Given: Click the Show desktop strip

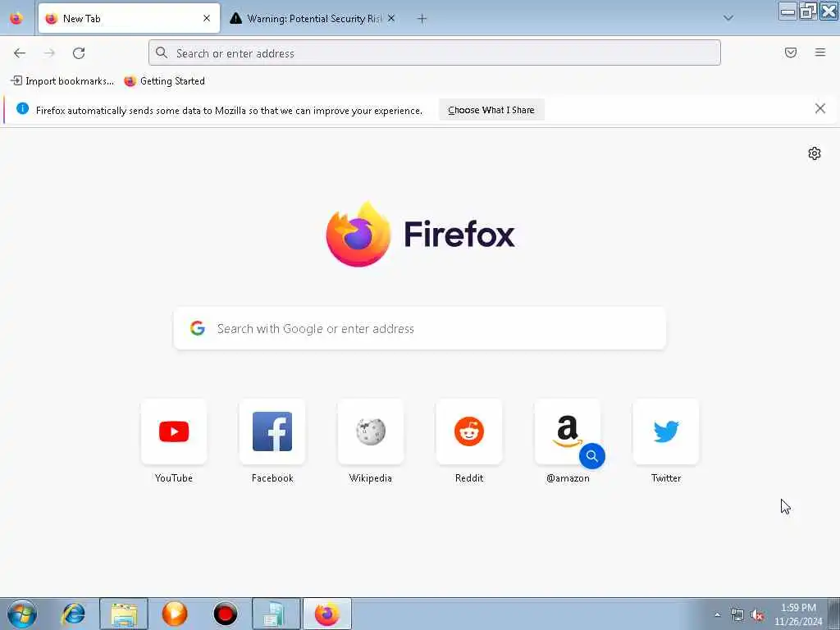Looking at the screenshot, I should tap(834, 614).
